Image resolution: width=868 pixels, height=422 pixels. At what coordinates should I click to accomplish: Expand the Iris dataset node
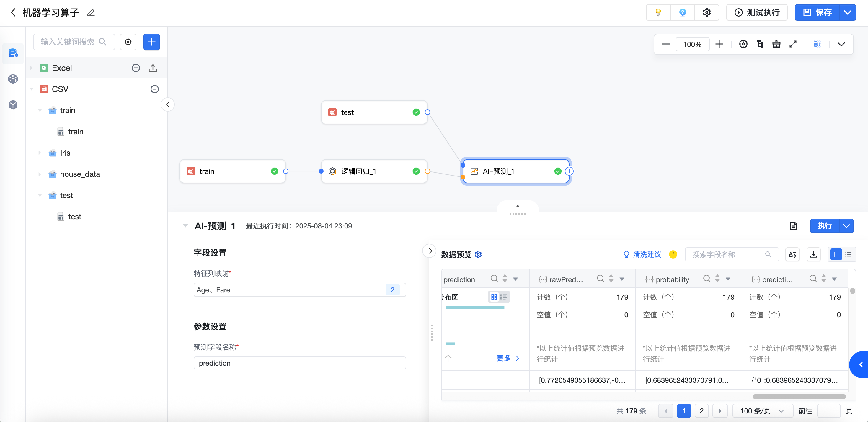tap(40, 153)
